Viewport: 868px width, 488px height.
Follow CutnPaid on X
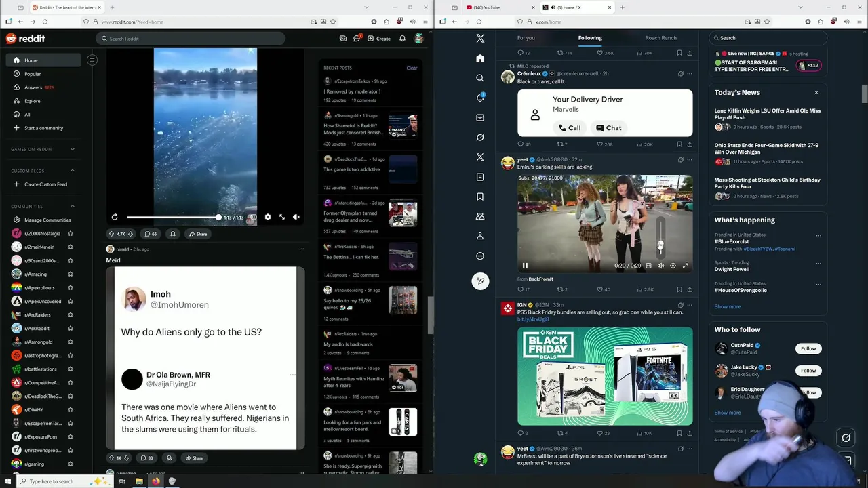tap(808, 348)
